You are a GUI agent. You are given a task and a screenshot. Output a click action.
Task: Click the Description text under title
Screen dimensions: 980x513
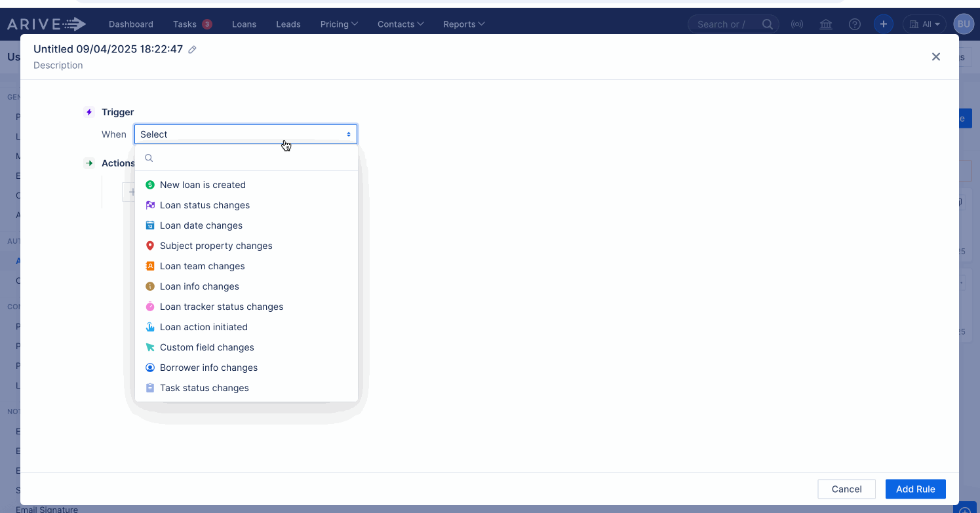pos(58,66)
